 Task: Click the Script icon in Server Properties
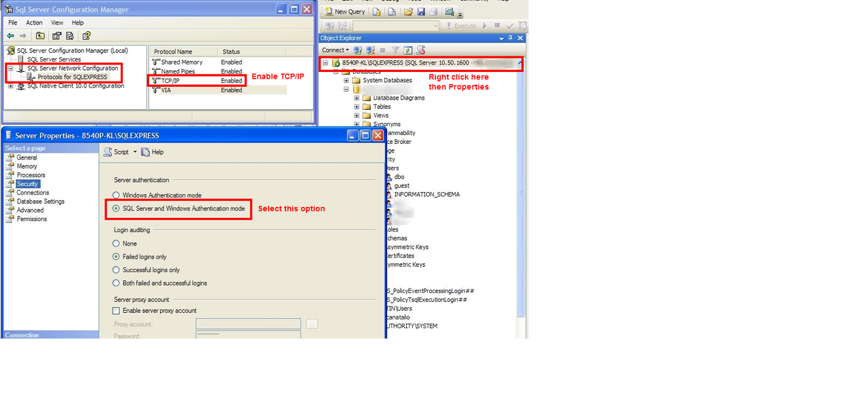108,152
